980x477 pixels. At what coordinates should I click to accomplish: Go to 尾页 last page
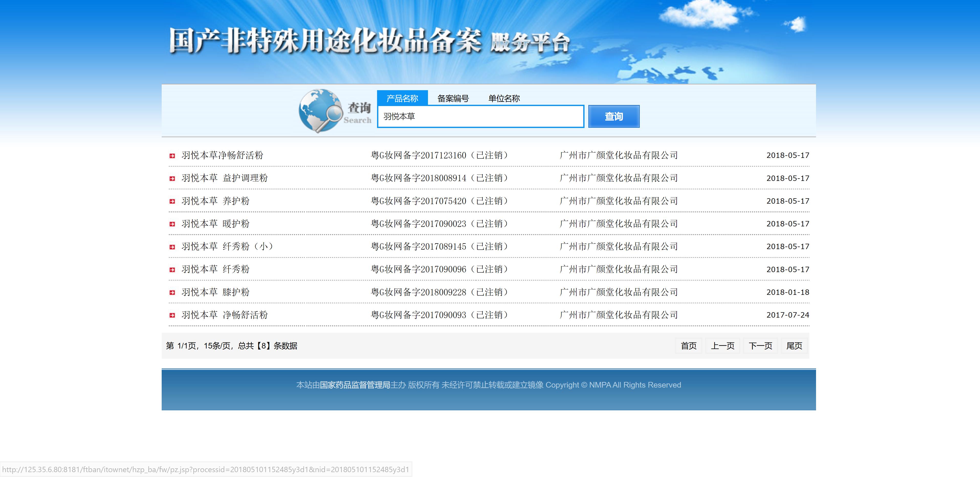[794, 345]
